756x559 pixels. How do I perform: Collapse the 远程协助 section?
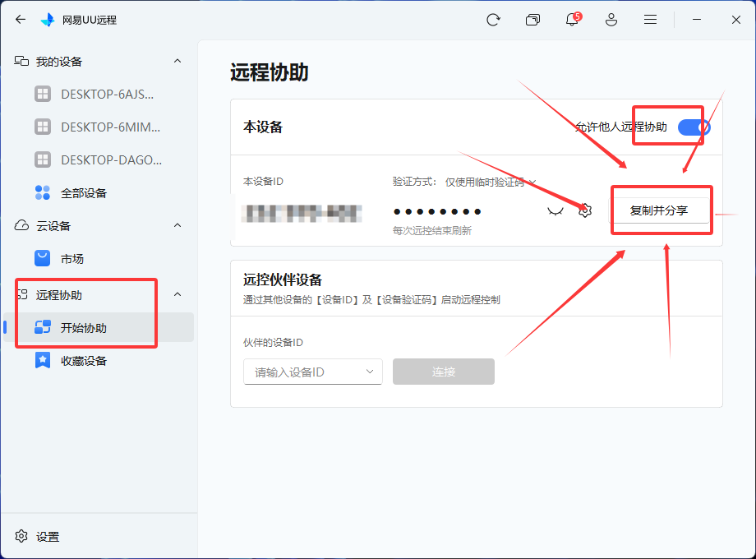click(x=177, y=295)
